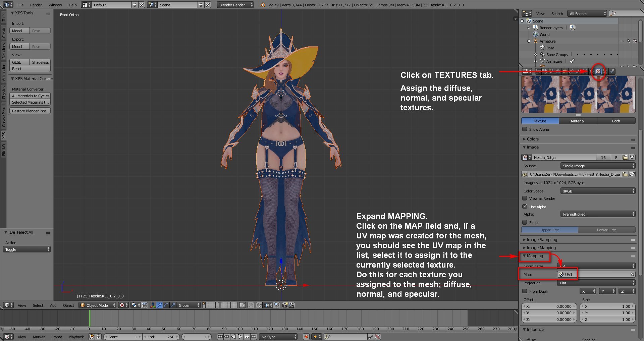Click the OpenGL render image camera icon

coord(285,305)
